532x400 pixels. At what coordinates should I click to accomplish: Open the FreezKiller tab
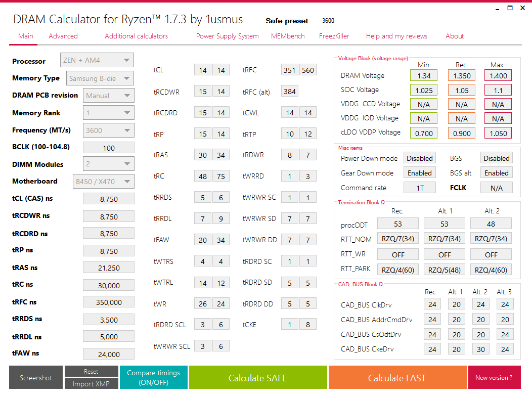(334, 36)
